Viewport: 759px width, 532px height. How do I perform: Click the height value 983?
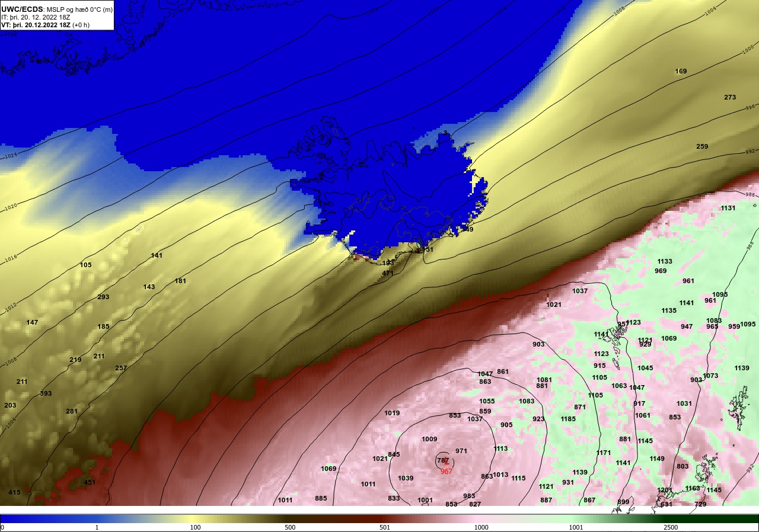(x=469, y=496)
